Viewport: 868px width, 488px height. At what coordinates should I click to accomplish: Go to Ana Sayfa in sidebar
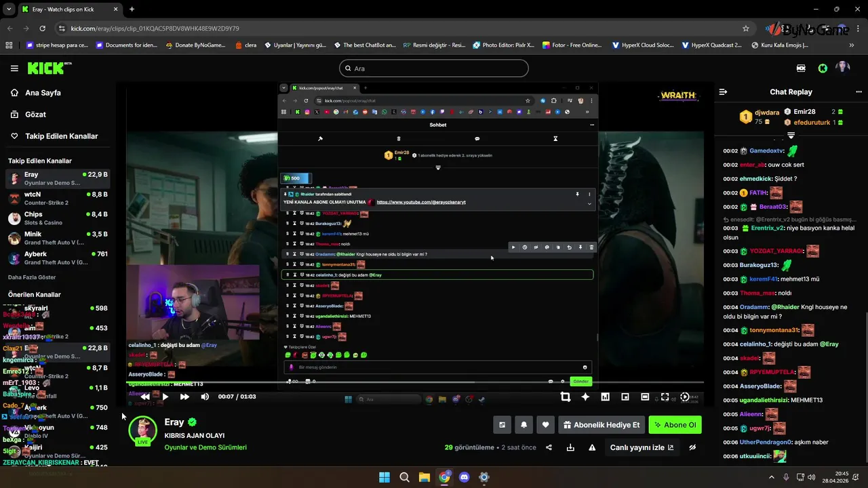coord(43,93)
